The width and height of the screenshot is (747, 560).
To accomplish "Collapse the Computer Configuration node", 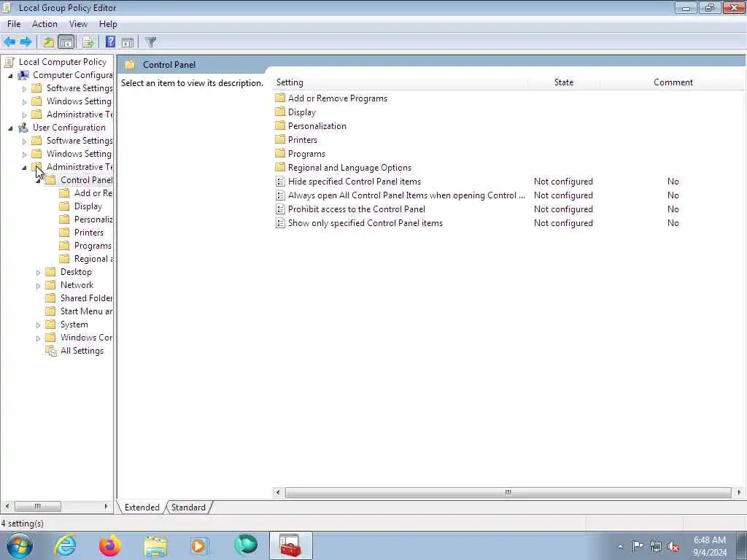I will point(10,75).
